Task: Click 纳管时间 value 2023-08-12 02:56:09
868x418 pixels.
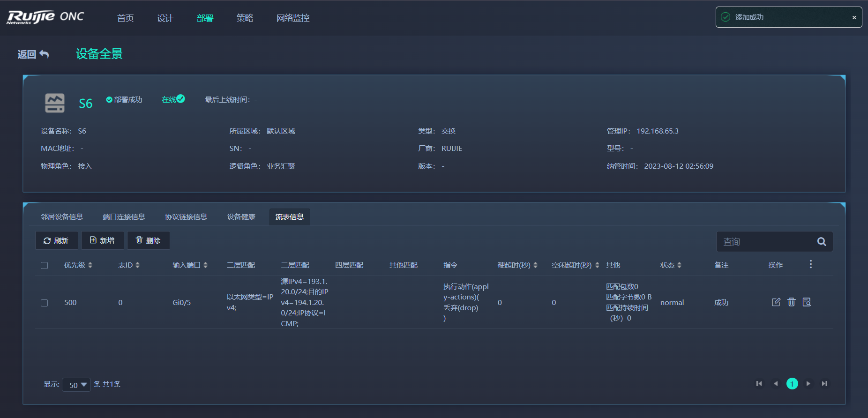Action: click(x=679, y=166)
